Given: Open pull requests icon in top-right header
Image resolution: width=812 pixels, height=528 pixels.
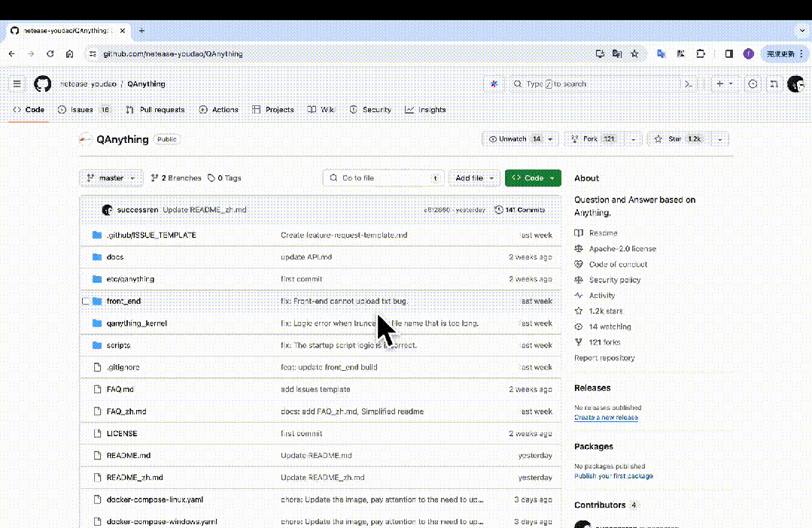Looking at the screenshot, I should [x=772, y=84].
